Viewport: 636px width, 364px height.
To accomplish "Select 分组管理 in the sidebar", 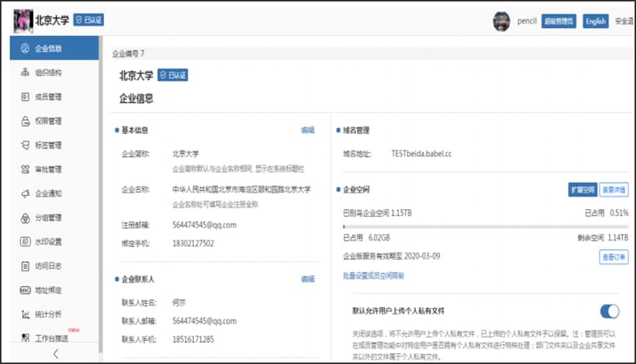I will click(x=48, y=218).
